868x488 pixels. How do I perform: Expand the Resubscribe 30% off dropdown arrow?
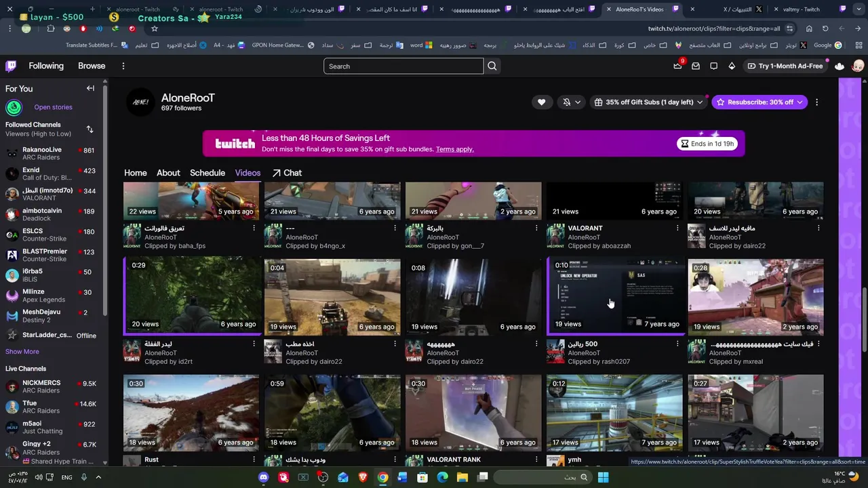800,102
